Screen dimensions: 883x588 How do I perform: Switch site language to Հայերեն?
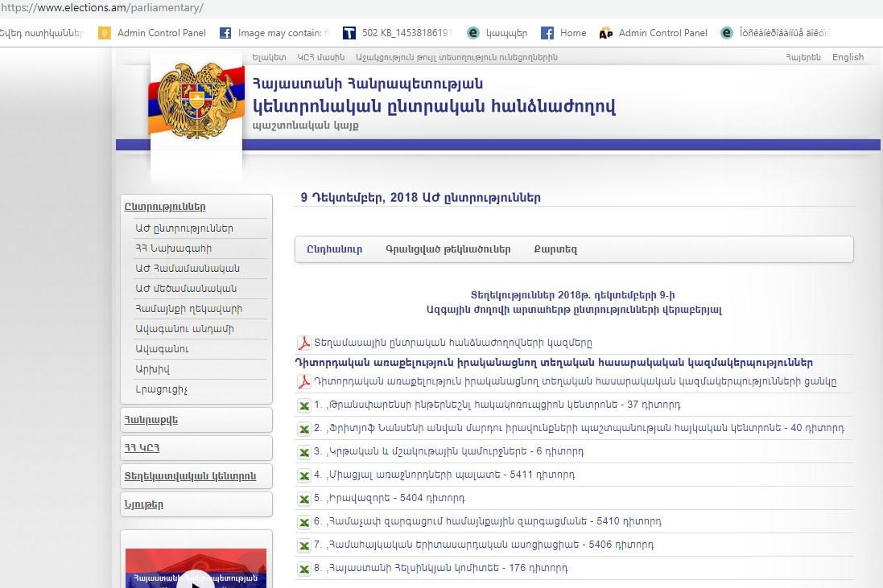[803, 57]
